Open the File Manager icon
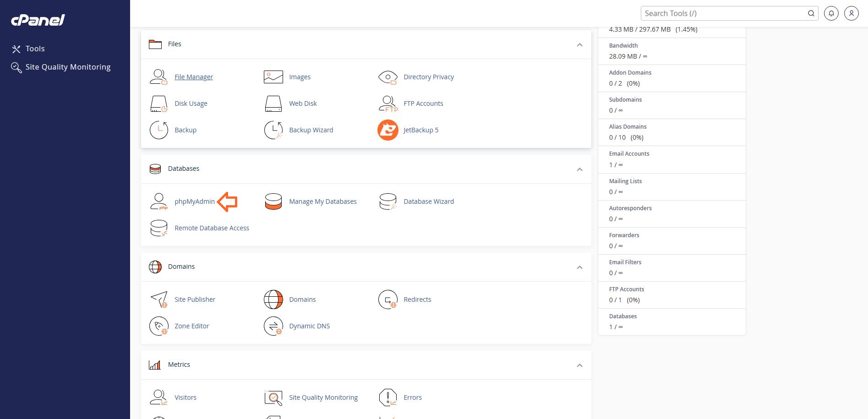868x419 pixels. 158,77
